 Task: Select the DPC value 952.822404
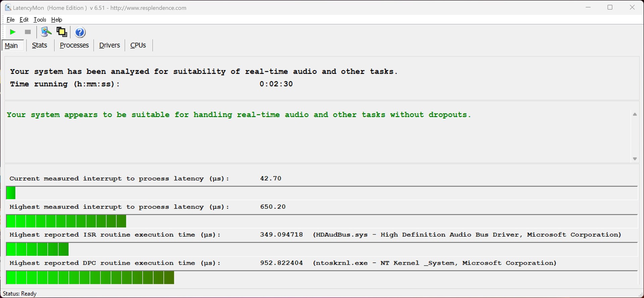(x=281, y=263)
